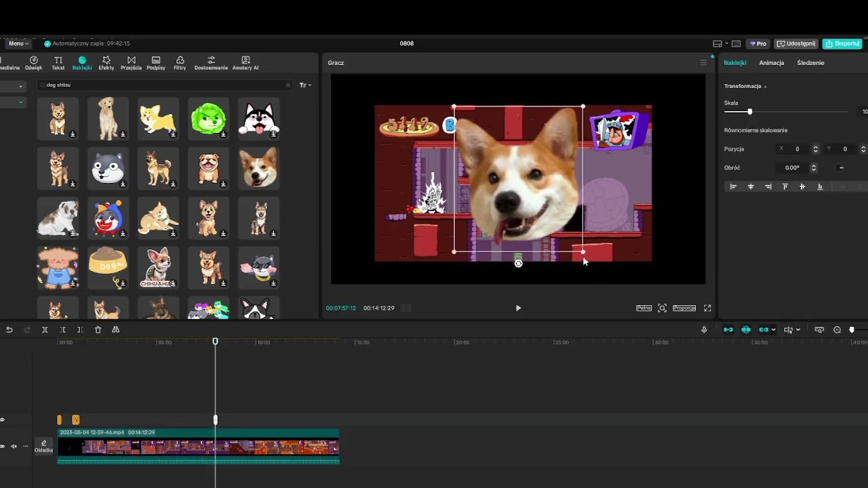
Task: Toggle main track magnet snapping
Action: 728,330
